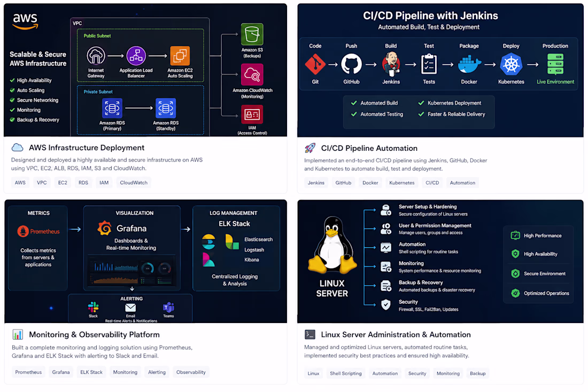Click the 'CI/CD Pipeline with Jenkins' heading
588x392 pixels.
pyautogui.click(x=430, y=16)
